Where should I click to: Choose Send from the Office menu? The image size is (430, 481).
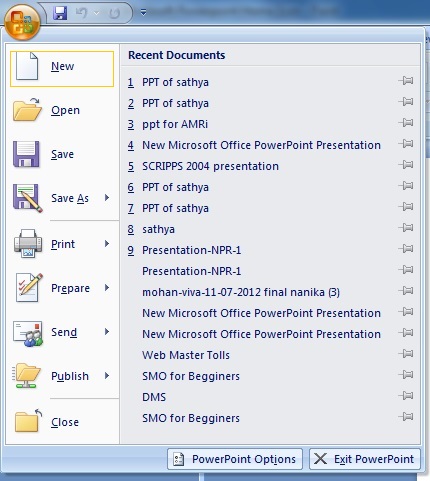(x=62, y=332)
